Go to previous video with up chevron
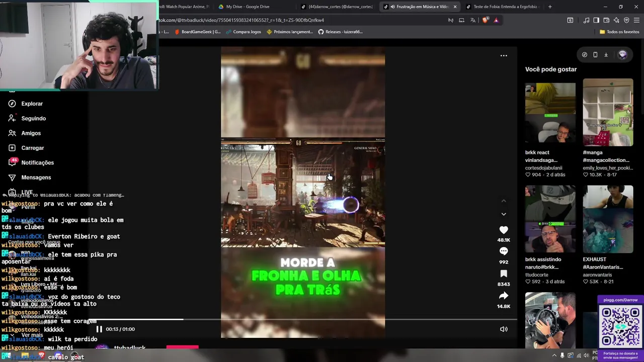The height and width of the screenshot is (362, 644). point(504,201)
